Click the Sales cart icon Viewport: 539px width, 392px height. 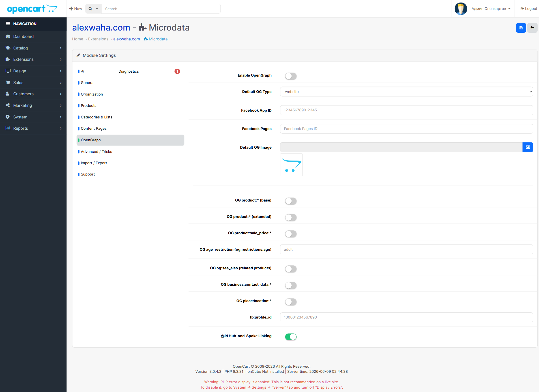click(x=8, y=83)
